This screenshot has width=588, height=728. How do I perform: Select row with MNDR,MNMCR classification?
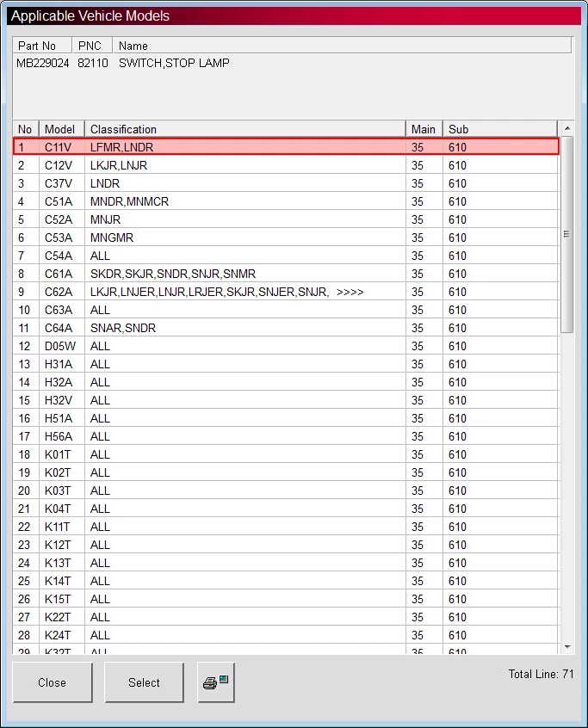tap(286, 201)
